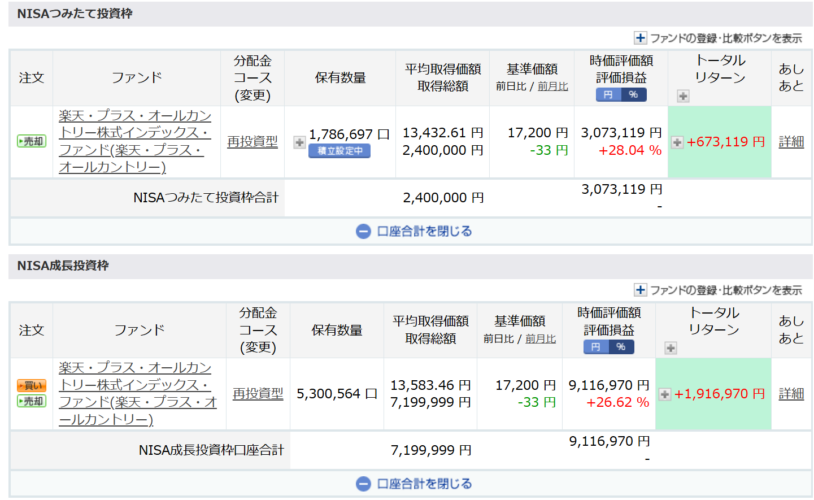Open the 楽天・プラス・オールカントリー fund link in 成長投資枠
Screen dimensions: 814x500
[136, 393]
